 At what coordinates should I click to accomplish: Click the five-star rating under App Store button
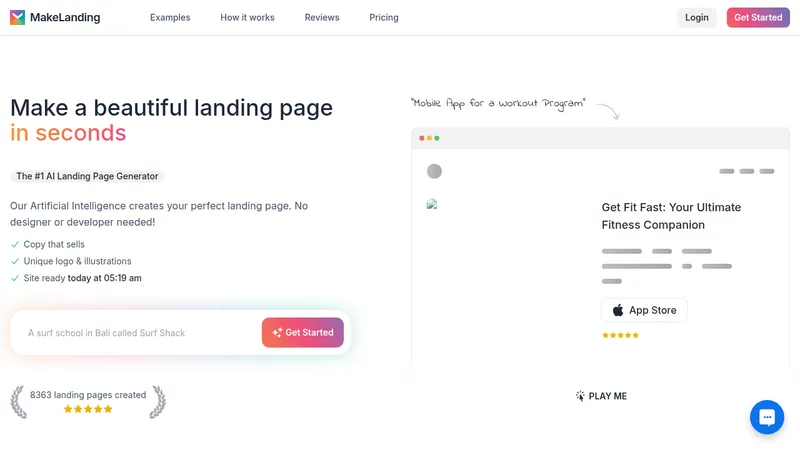click(620, 335)
